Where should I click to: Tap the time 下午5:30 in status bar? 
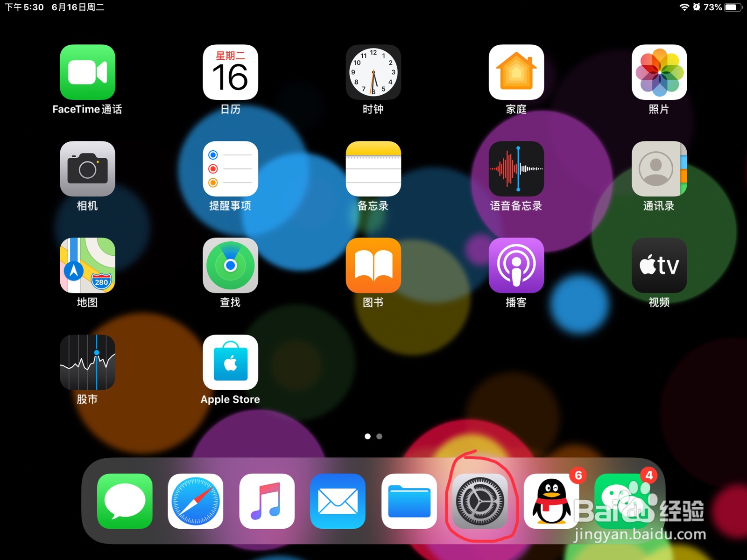pyautogui.click(x=24, y=7)
